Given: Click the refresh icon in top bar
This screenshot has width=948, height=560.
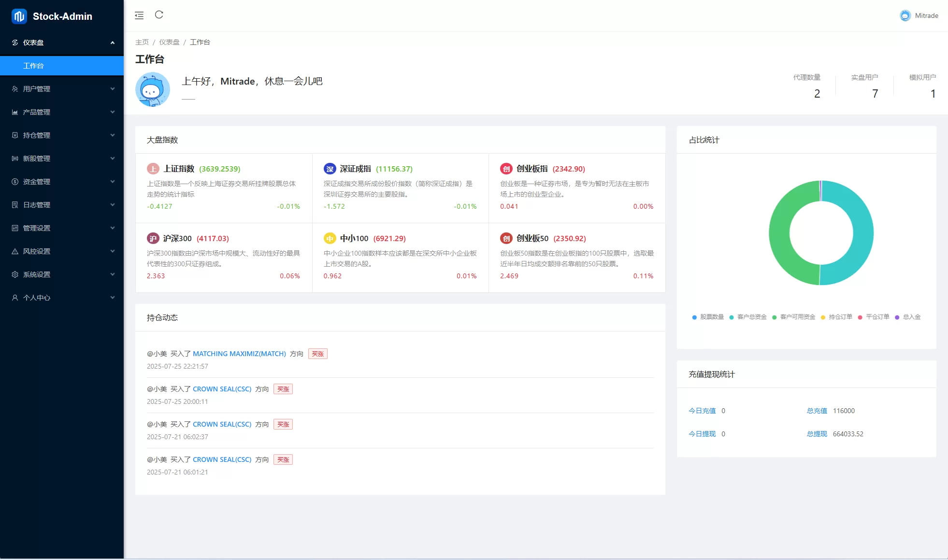Looking at the screenshot, I should coord(159,15).
